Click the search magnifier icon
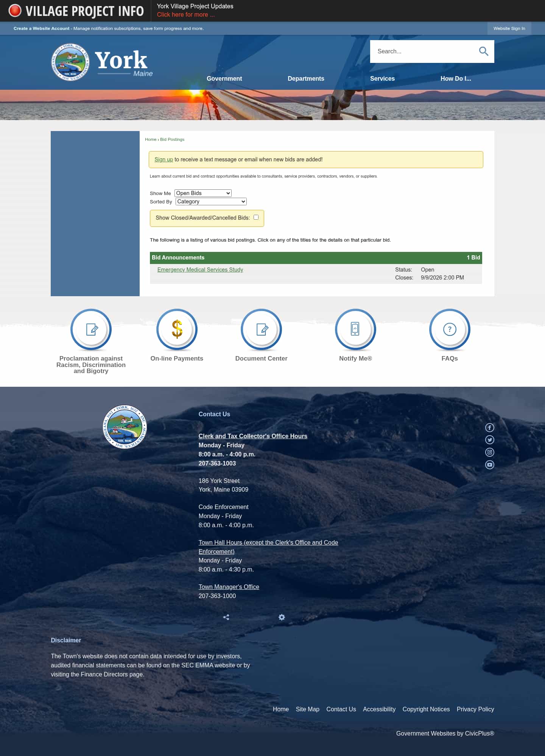545x756 pixels. point(483,51)
